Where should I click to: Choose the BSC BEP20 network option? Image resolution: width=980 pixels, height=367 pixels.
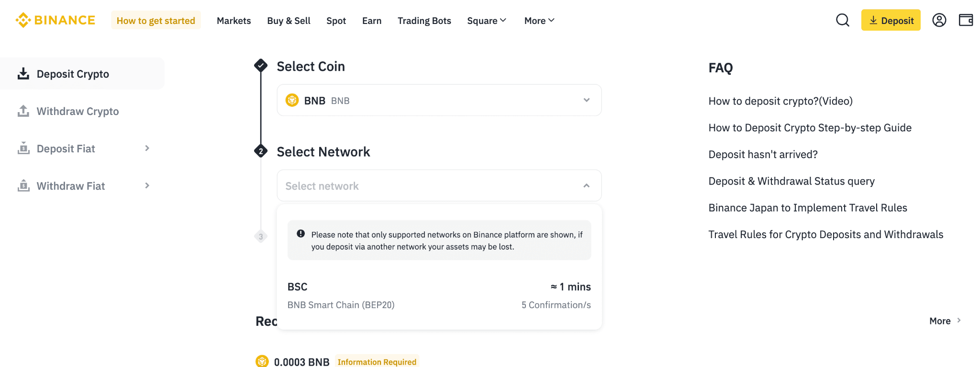click(439, 296)
